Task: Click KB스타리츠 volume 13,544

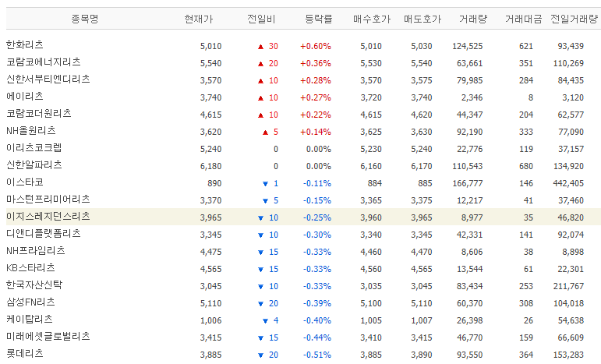Action: [x=469, y=270]
